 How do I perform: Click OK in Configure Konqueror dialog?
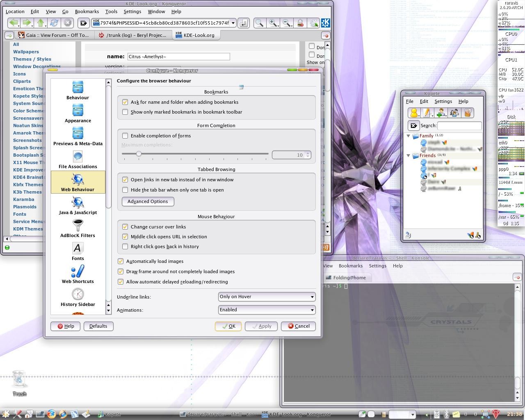coord(228,326)
